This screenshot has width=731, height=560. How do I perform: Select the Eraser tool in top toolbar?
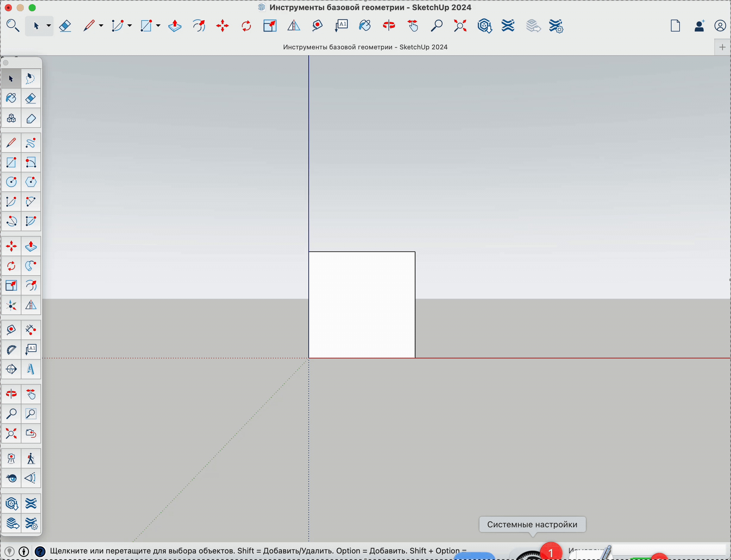(65, 26)
